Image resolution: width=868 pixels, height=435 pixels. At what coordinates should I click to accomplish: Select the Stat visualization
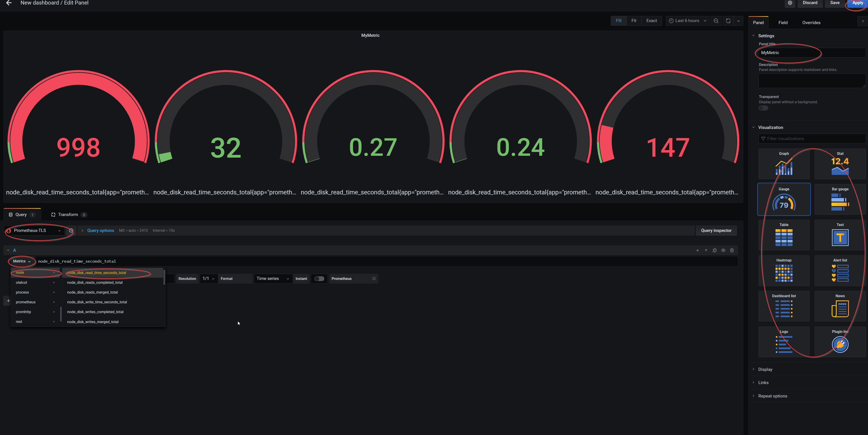(840, 164)
